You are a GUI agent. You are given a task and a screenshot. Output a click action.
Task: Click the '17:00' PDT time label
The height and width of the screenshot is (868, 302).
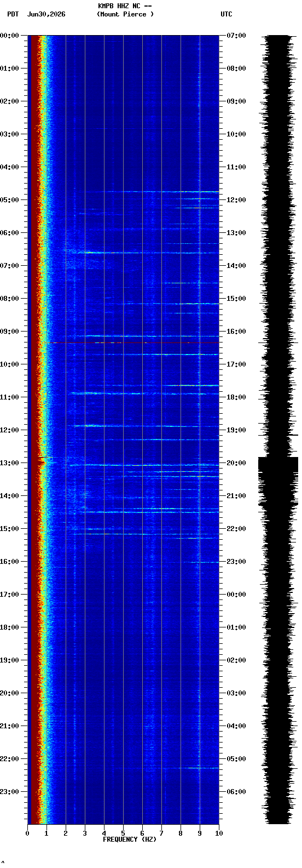(9, 595)
